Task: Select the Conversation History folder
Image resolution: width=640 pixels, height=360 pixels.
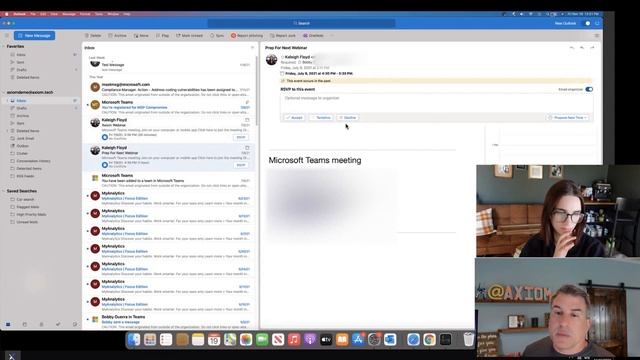Action: click(x=33, y=161)
